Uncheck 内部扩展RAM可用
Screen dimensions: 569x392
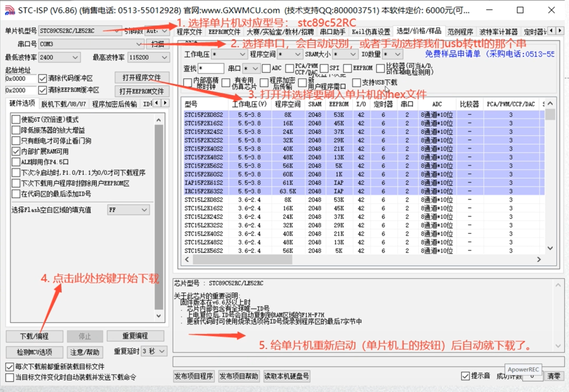pos(16,151)
